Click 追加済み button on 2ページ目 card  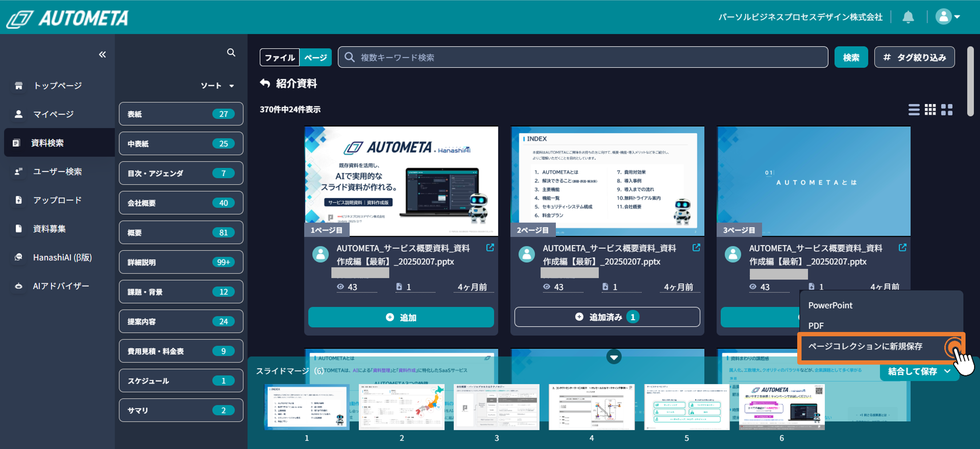pos(607,317)
